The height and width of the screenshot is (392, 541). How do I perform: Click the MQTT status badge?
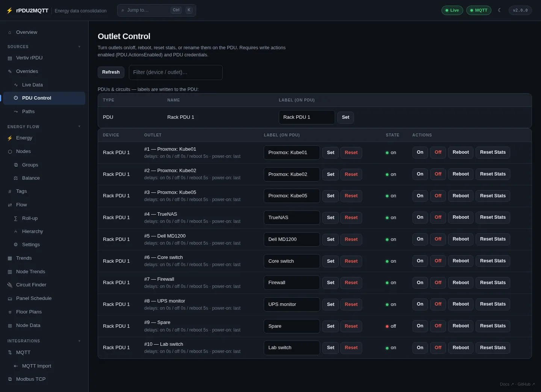[479, 10]
